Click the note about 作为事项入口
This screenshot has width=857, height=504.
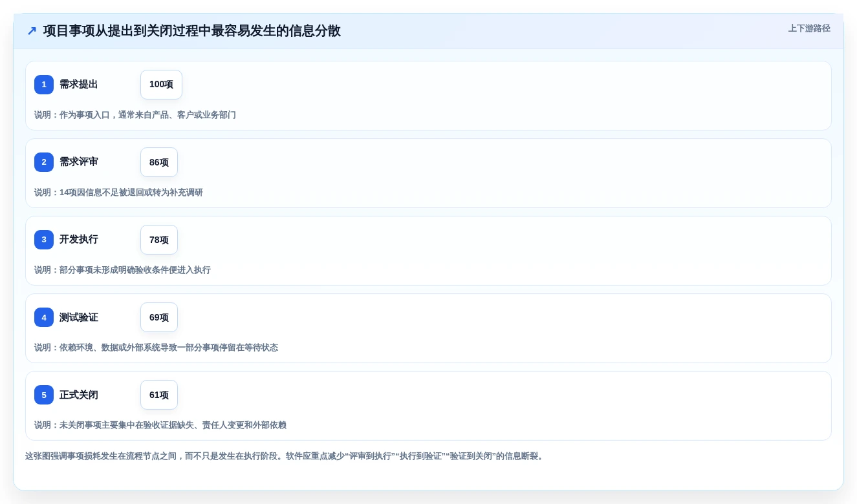pyautogui.click(x=135, y=115)
